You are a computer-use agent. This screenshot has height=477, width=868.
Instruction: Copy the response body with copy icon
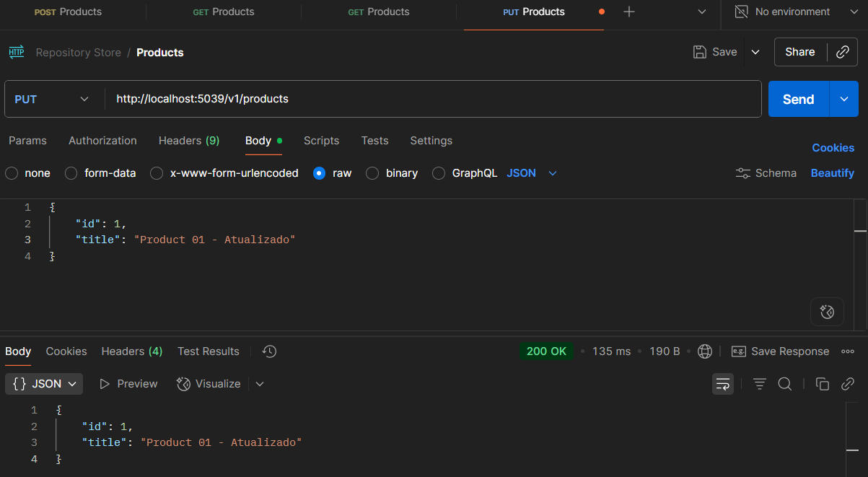822,384
